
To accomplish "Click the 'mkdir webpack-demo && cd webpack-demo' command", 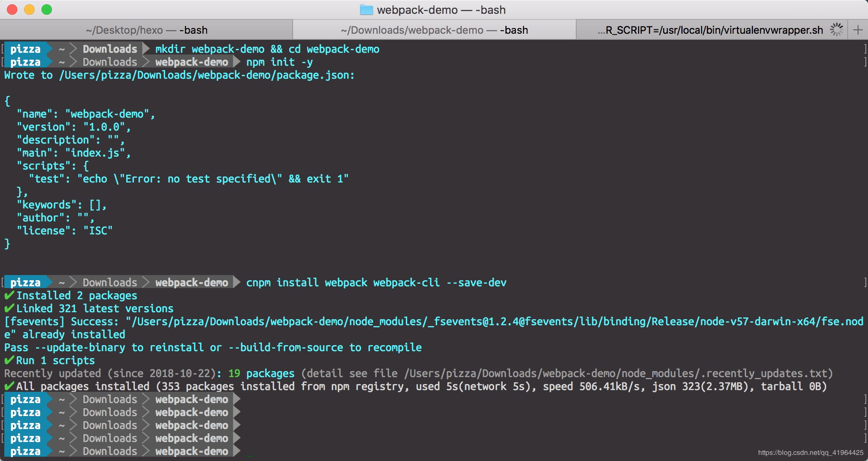I will click(x=267, y=49).
